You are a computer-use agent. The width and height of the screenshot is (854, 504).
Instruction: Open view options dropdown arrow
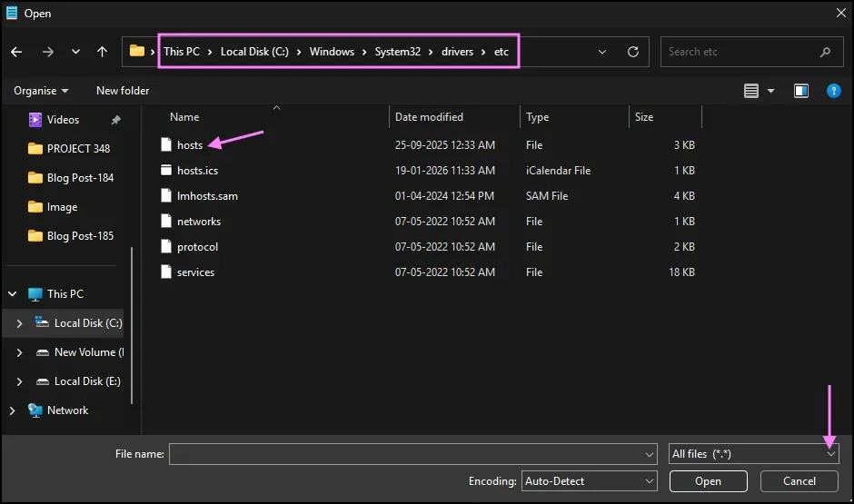[770, 91]
